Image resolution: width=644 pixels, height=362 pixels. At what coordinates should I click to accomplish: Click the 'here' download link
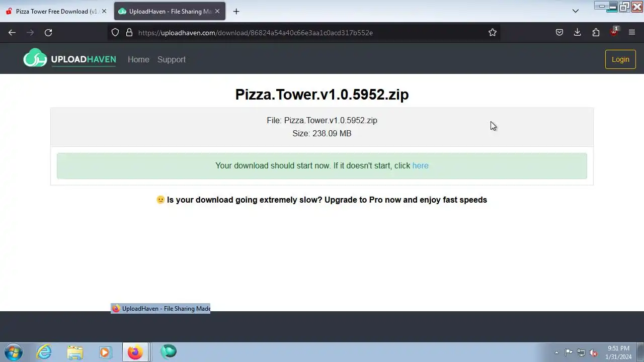421,165
